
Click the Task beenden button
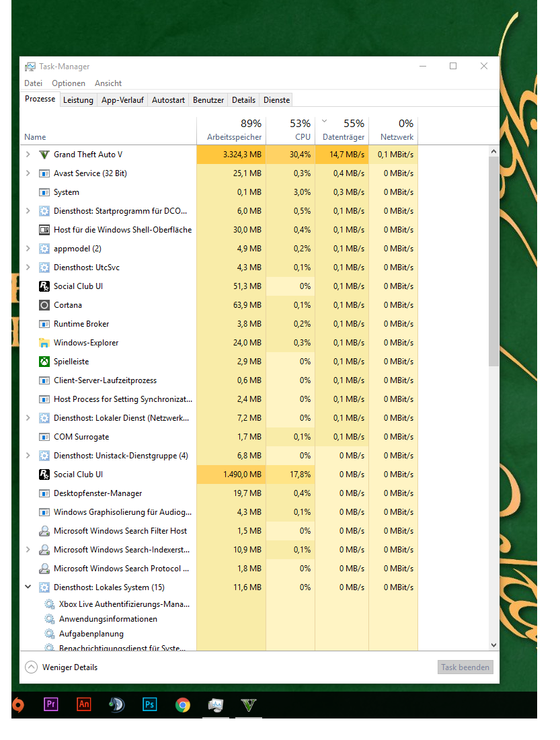click(465, 667)
